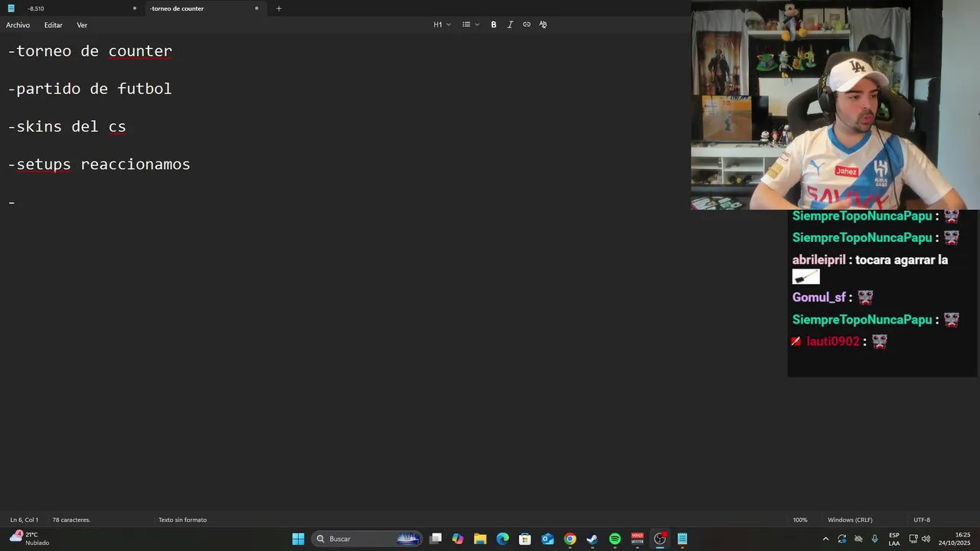Launch Copilot from the taskbar
Screen dimensions: 980x551
(x=458, y=539)
